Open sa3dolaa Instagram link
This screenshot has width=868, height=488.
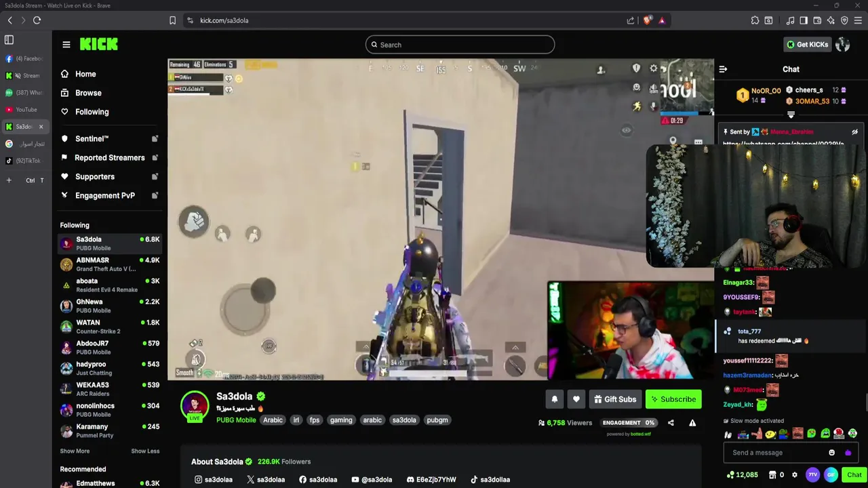214,480
